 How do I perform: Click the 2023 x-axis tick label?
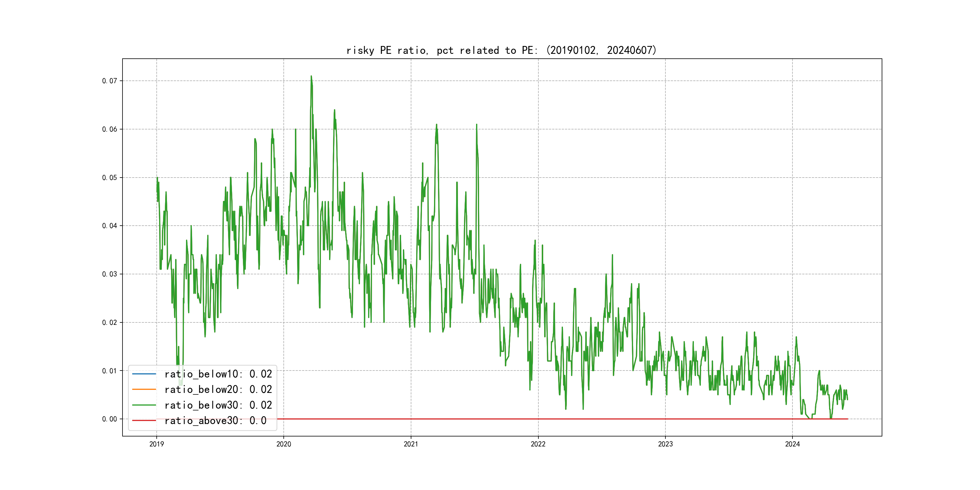click(x=665, y=444)
